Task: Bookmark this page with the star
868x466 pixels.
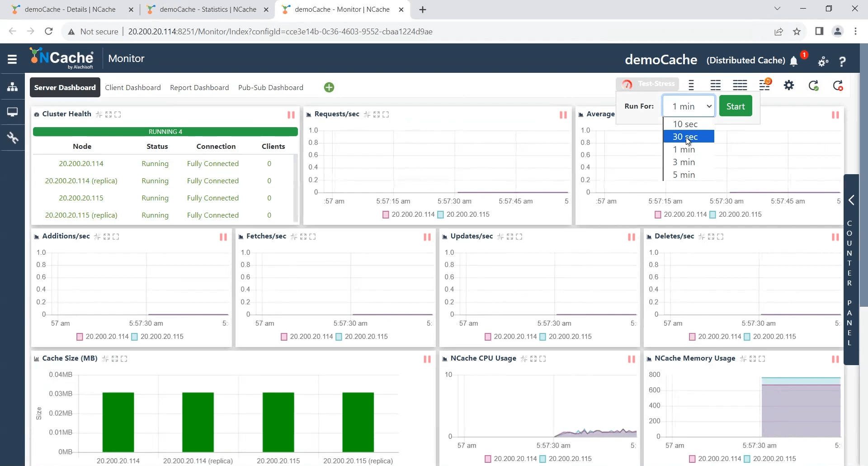Action: (x=797, y=31)
